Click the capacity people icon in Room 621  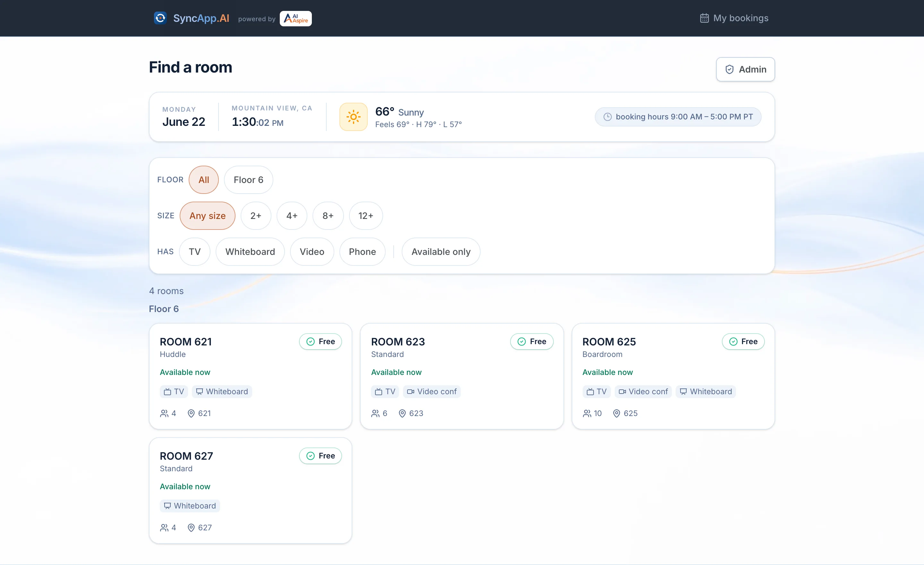(x=164, y=413)
